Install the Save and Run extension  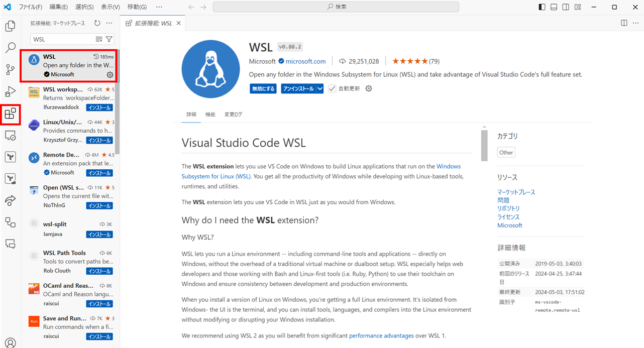point(99,336)
